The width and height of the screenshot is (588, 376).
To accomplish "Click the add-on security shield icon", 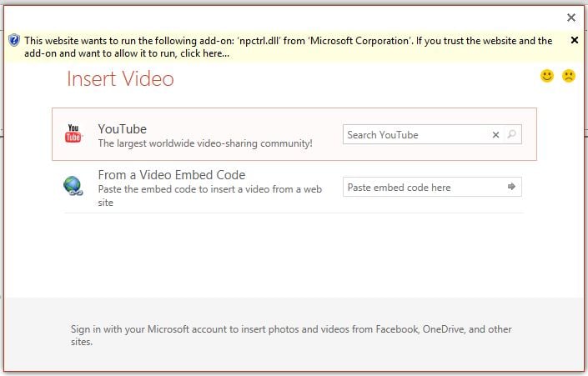I will tap(14, 40).
